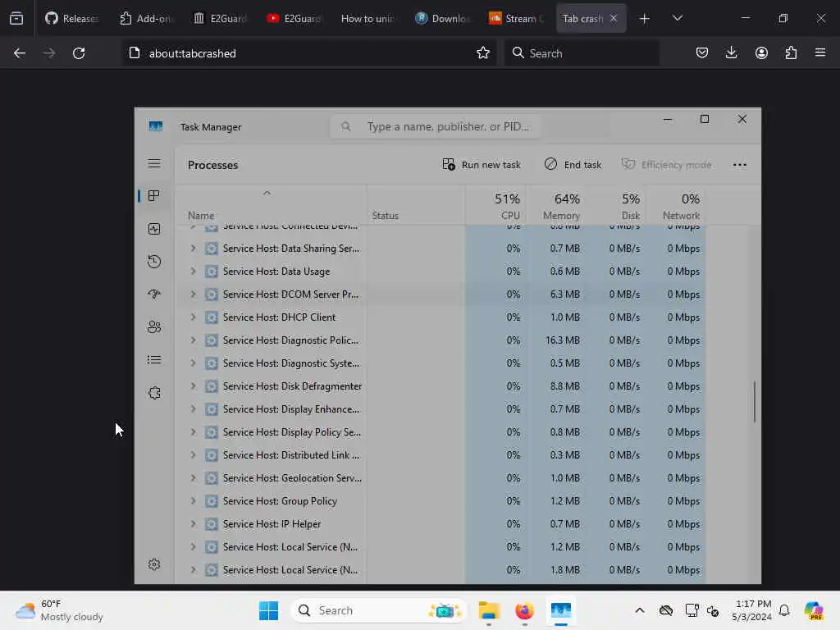840x630 pixels.
Task: Expand Service Host: IP Helper row
Action: point(193,524)
